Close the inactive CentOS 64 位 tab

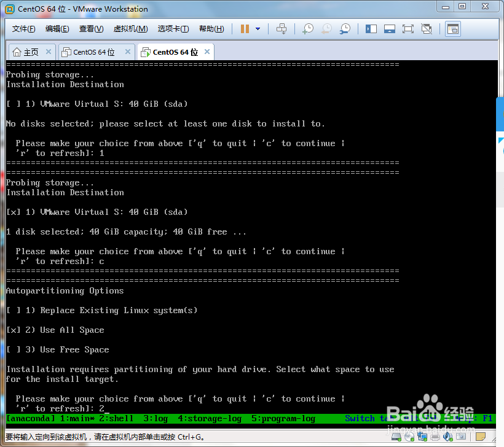[x=128, y=52]
